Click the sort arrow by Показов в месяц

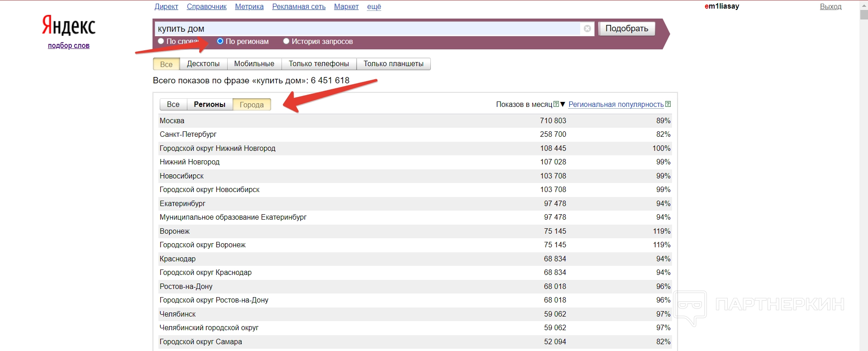click(x=563, y=104)
